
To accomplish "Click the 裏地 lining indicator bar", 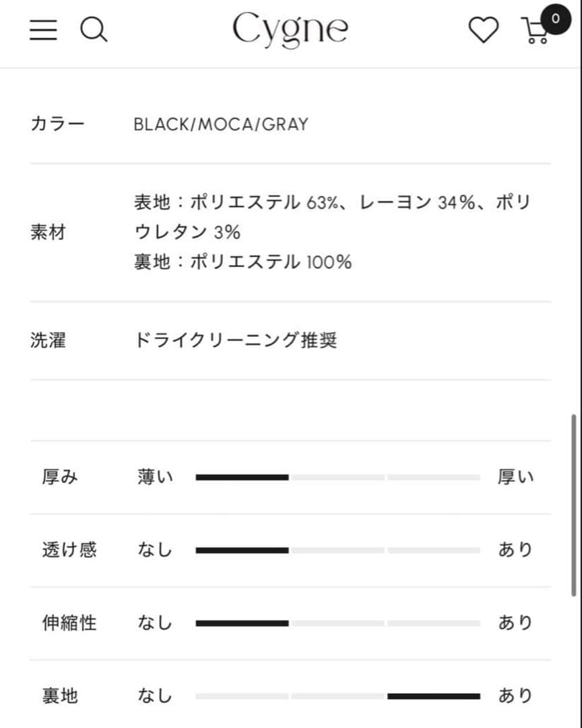I will tap(337, 696).
